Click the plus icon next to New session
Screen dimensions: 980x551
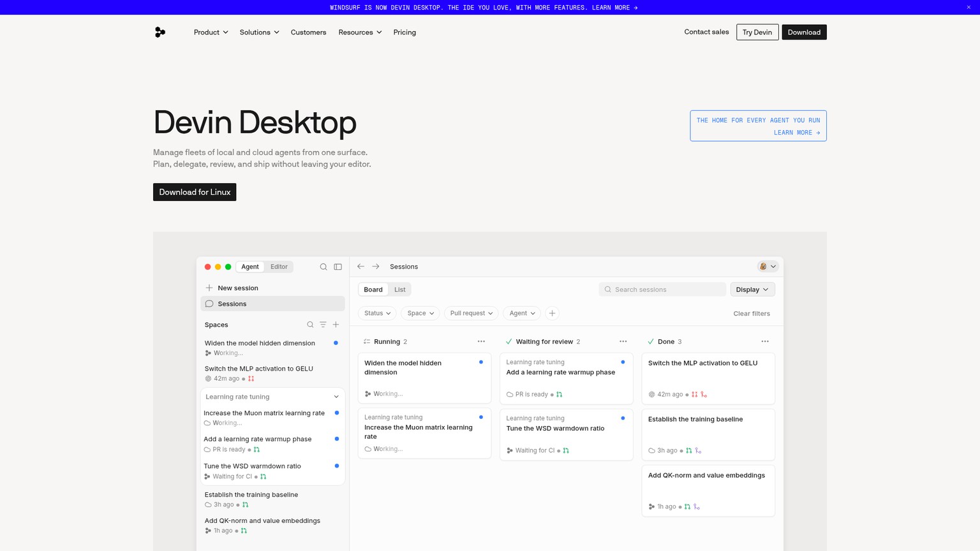(x=209, y=288)
